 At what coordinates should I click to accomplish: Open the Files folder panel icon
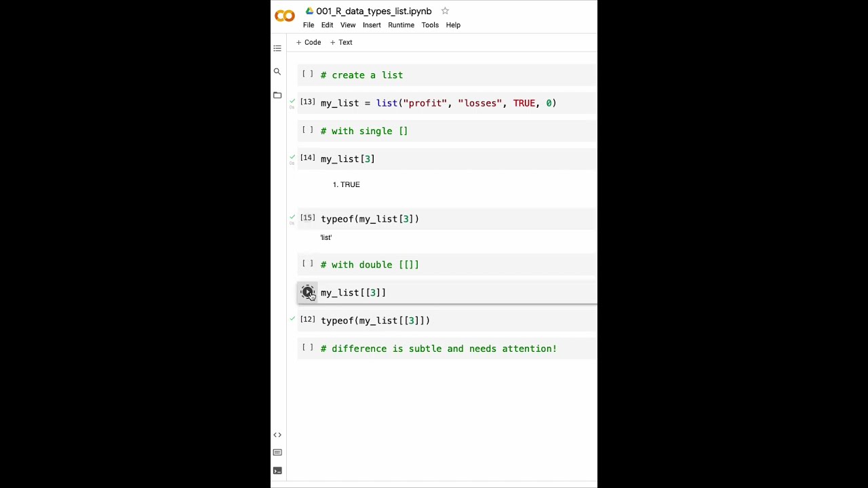pos(277,95)
